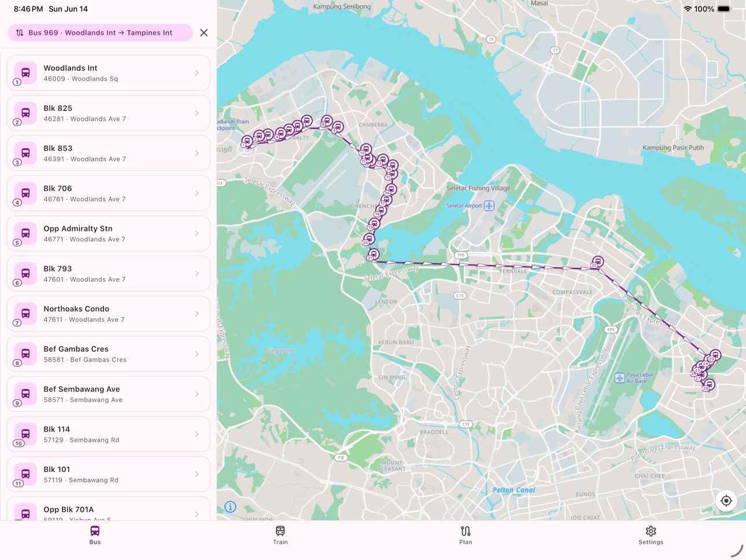This screenshot has height=560, width=746.
Task: Open the Settings tab
Action: 651,535
